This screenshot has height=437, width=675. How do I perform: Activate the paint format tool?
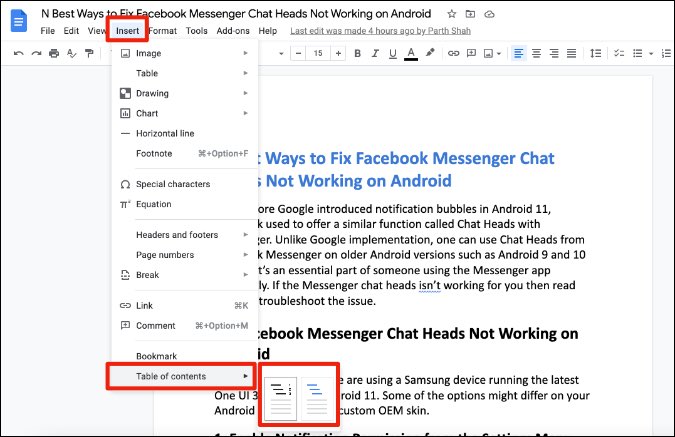(89, 53)
